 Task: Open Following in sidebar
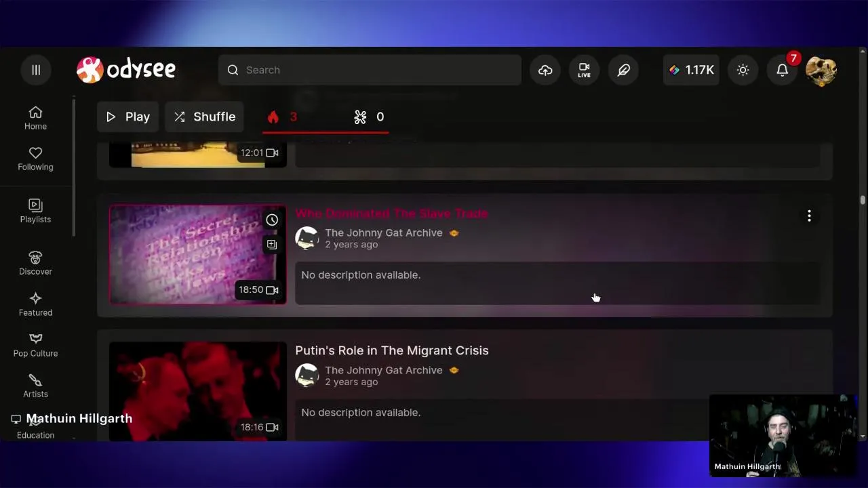coord(35,159)
